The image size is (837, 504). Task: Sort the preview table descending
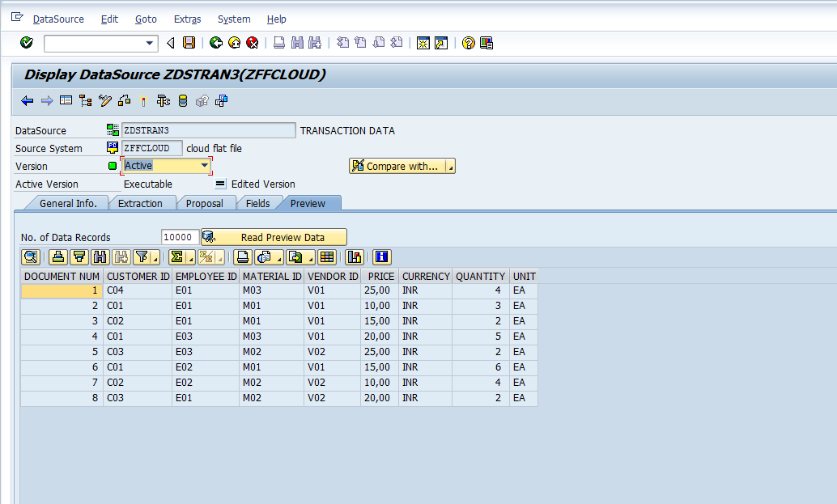[78, 256]
